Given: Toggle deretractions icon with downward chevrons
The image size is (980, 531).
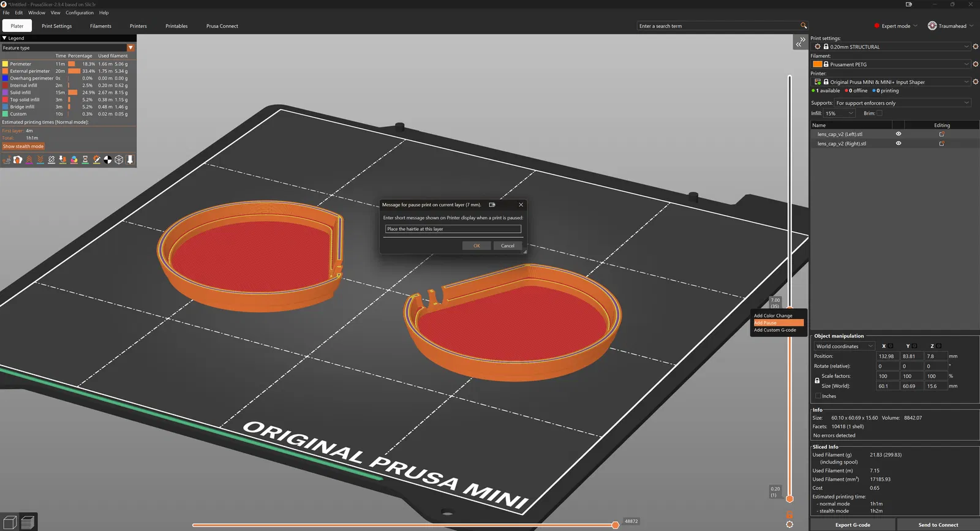Looking at the screenshot, I should (x=40, y=160).
